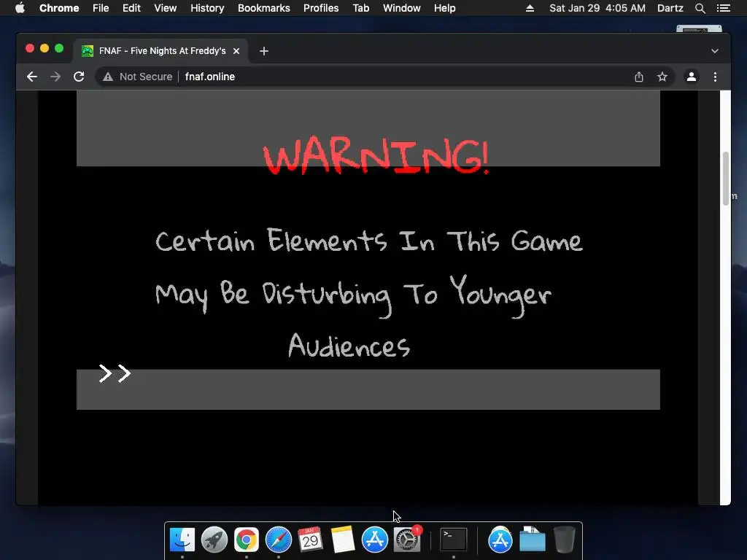
Task: Click the drive icon on the desktop
Action: pos(699,28)
